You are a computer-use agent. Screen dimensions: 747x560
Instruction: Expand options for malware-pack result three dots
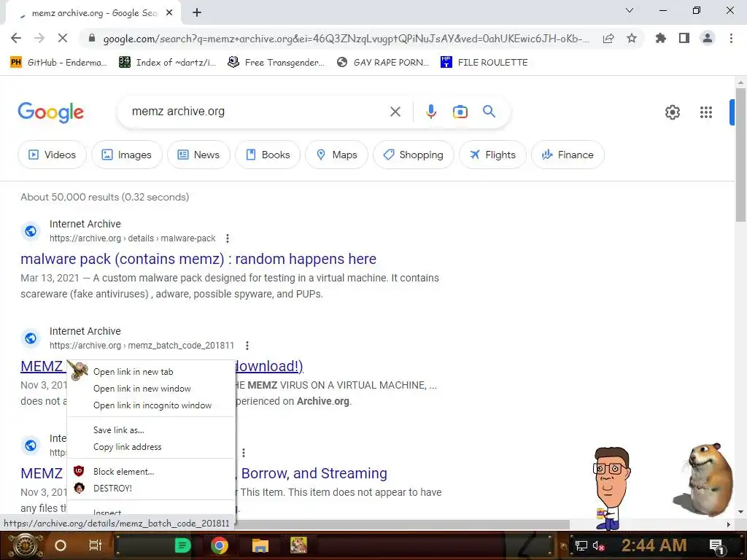[x=228, y=238]
